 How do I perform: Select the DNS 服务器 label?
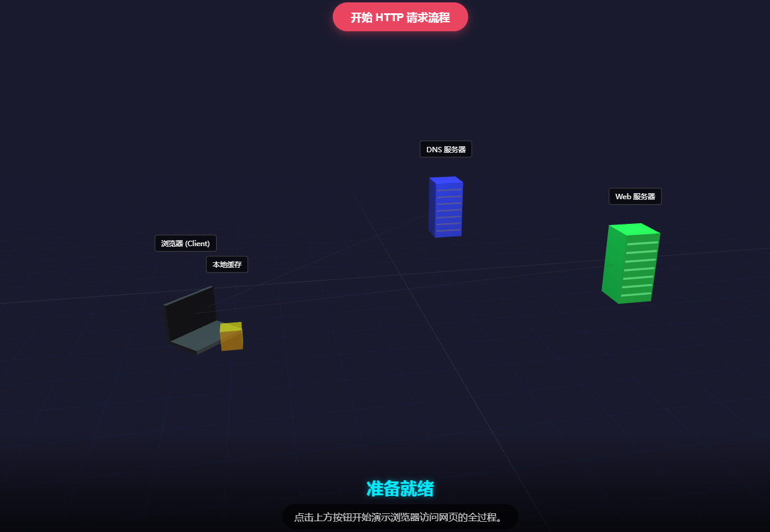446,149
